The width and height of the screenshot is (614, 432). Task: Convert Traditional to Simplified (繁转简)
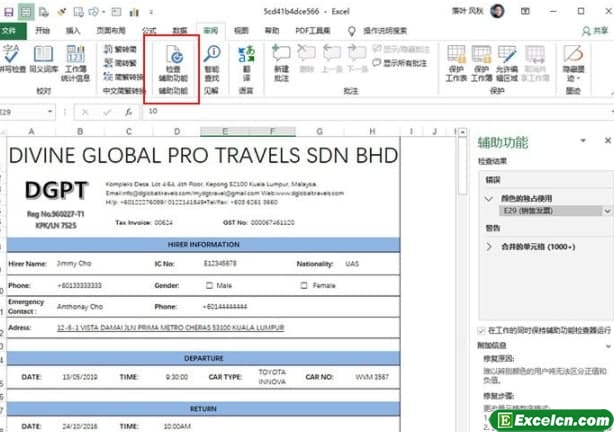click(120, 49)
